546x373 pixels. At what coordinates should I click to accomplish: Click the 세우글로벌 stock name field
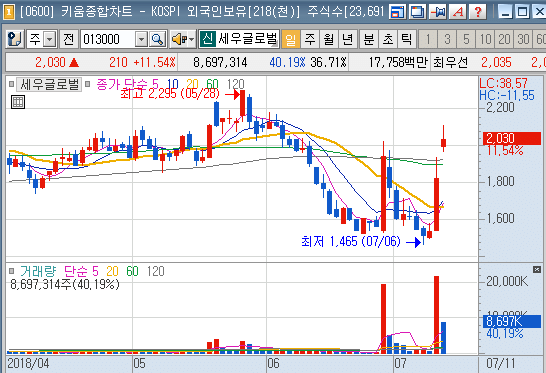click(248, 39)
